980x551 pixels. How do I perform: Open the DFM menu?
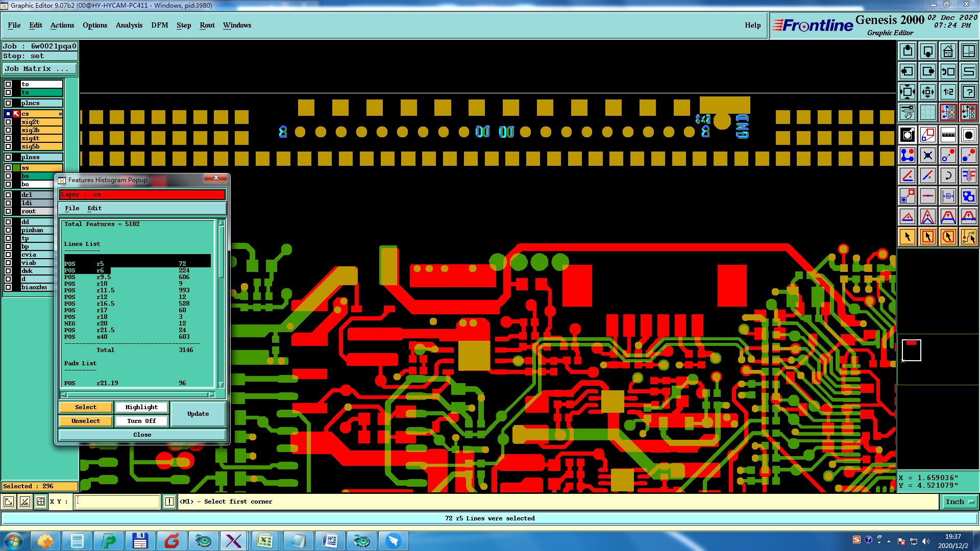point(159,25)
